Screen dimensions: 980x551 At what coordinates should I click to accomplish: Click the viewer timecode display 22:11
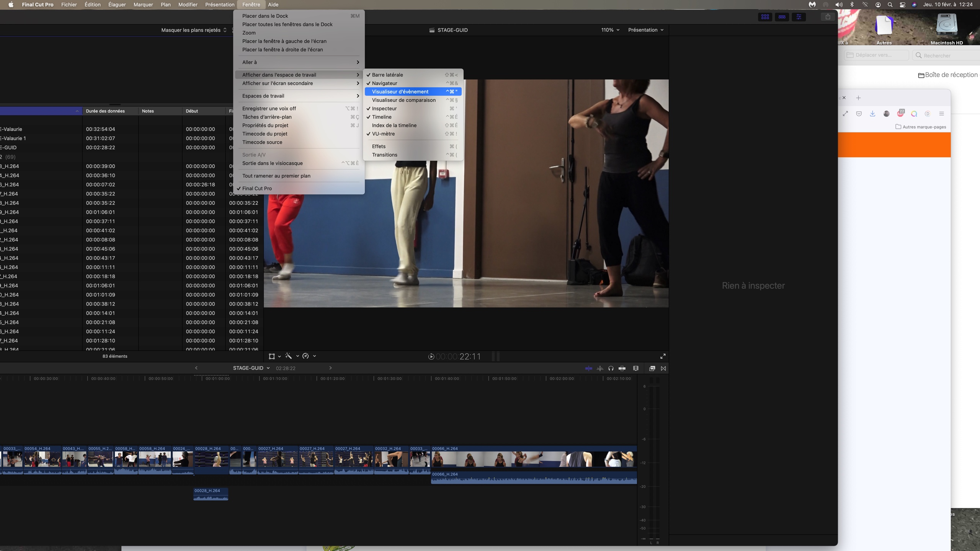tap(458, 357)
